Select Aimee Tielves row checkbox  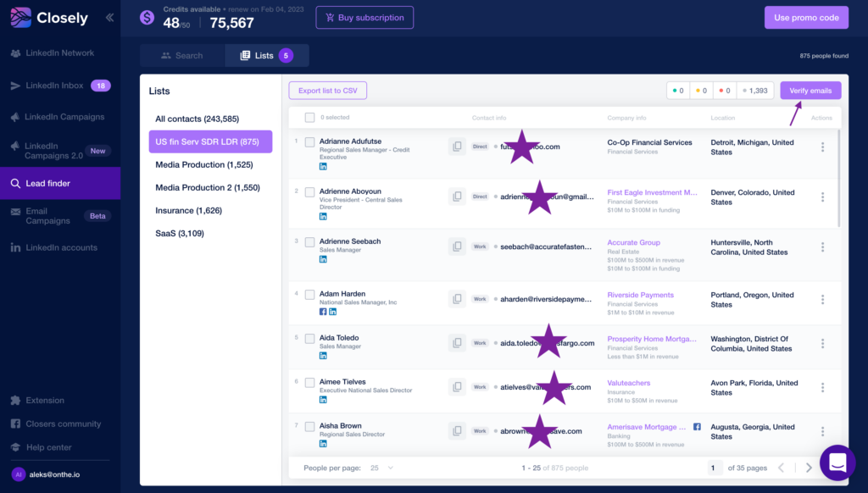click(309, 383)
